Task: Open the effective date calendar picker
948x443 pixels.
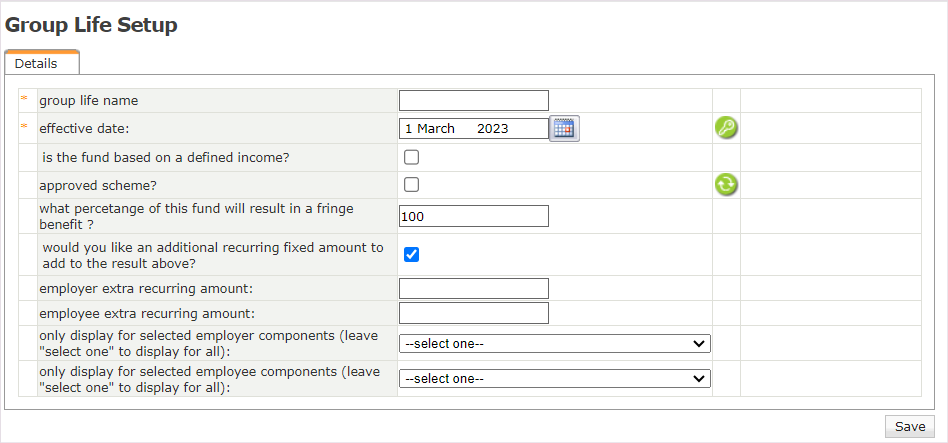Action: point(565,128)
